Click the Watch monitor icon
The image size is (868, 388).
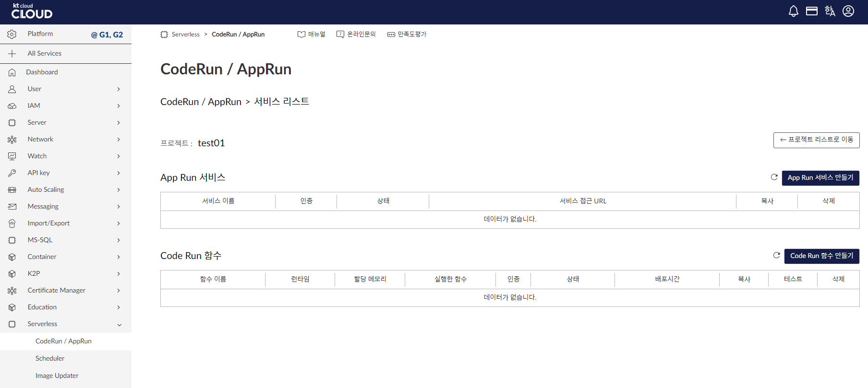(x=12, y=156)
